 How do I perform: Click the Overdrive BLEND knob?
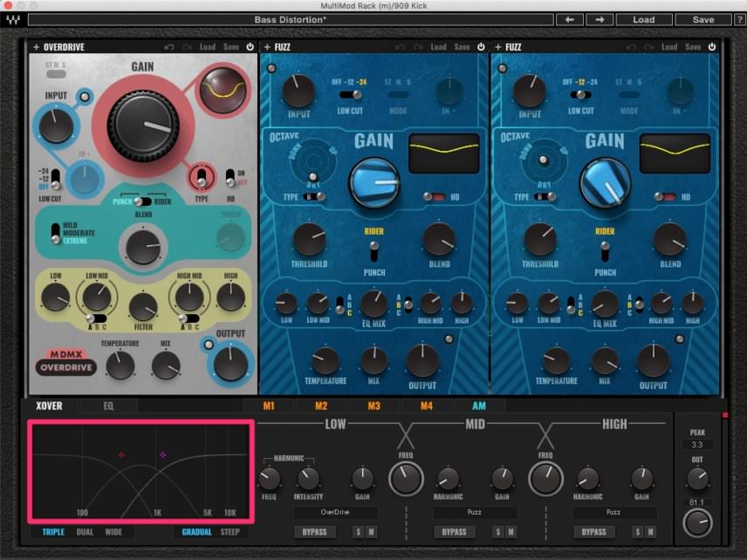pyautogui.click(x=143, y=247)
